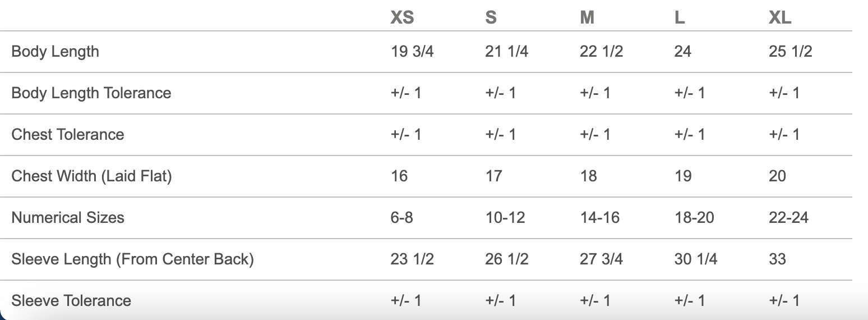Select the S size column header
This screenshot has width=868, height=320.
[491, 18]
